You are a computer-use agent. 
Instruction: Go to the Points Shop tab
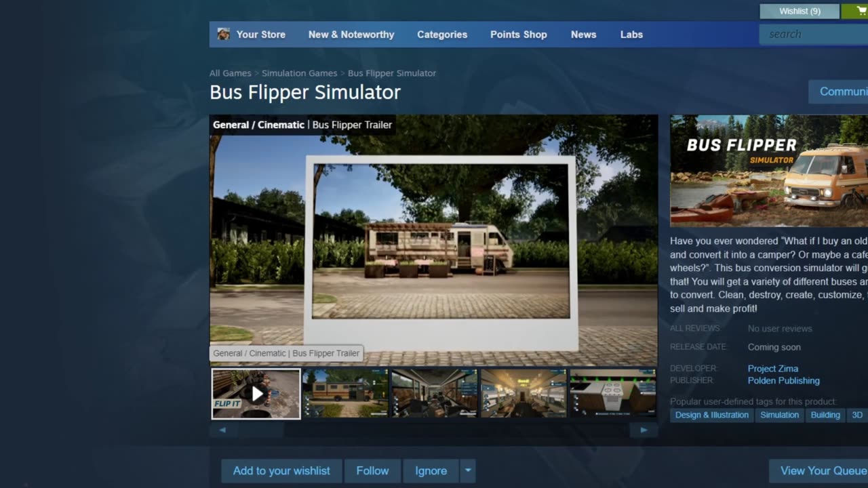[518, 35]
